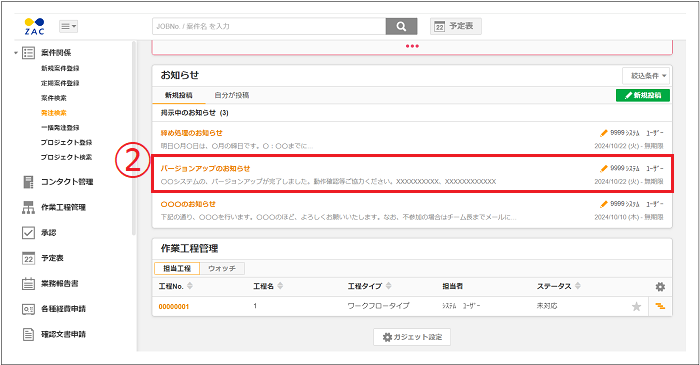Click the 掲示中のお知らせ (3) heading
The image size is (700, 365).
click(x=195, y=113)
